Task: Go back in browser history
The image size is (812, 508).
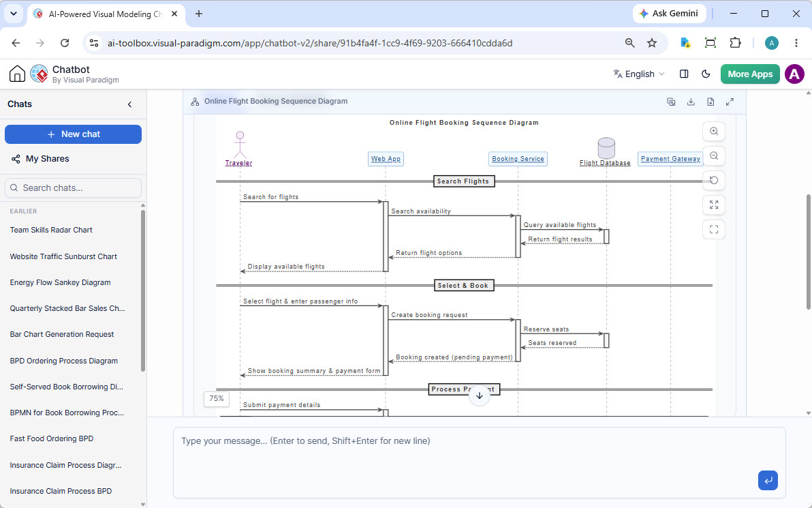Action: click(x=16, y=43)
